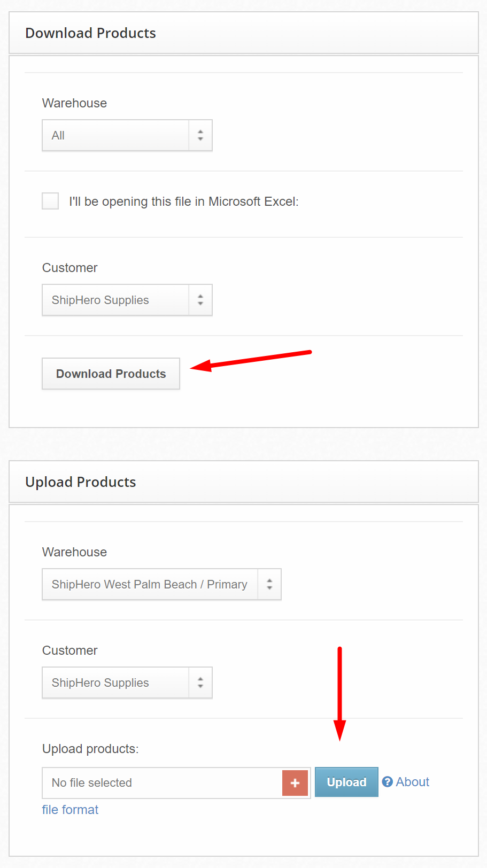Click arrows beside ShipHero West Palm Beach

(x=269, y=584)
